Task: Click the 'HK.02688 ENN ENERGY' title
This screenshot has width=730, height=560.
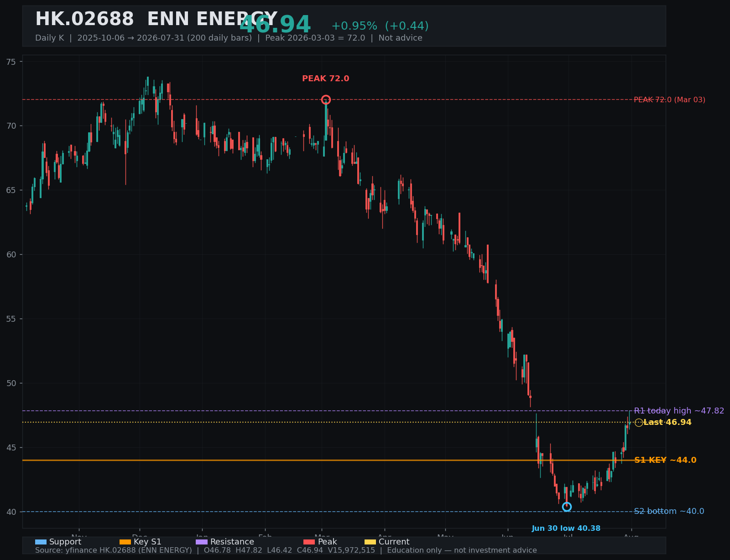Action: coord(156,20)
